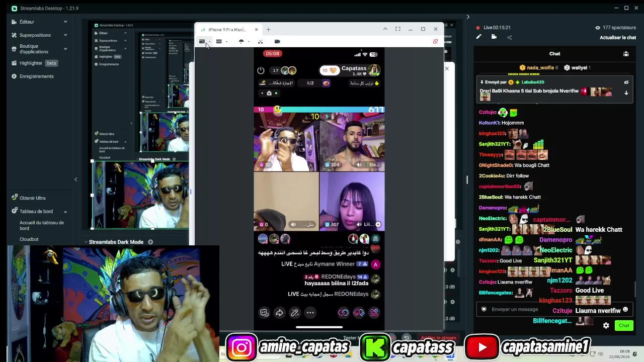
Task: Tap the pink double-hearts icon in phone bar
Action: [359, 313]
